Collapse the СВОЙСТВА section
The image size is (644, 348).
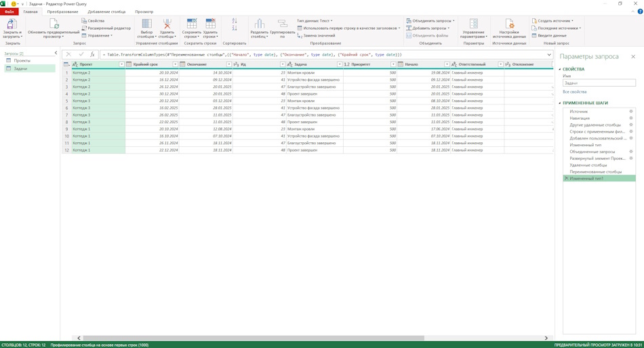click(560, 69)
